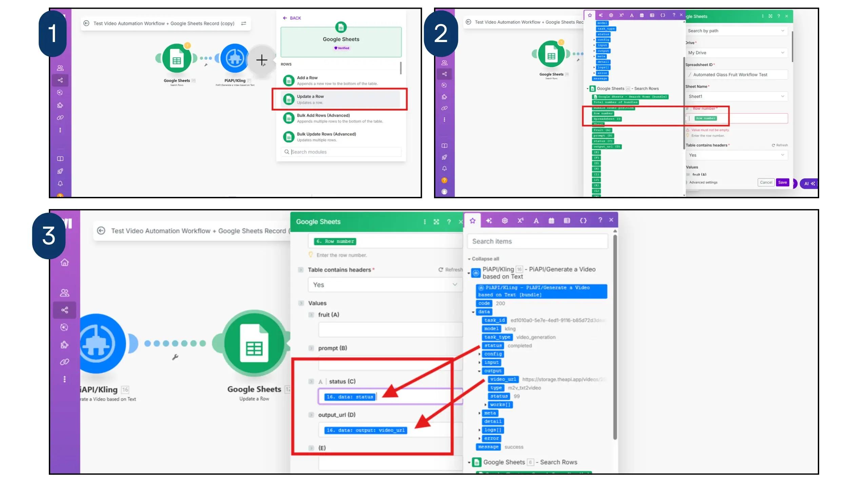Viewport: 868px width, 488px height.
Task: Toggle map switch beside 'Table contains headers', screenshot 3
Action: click(300, 270)
